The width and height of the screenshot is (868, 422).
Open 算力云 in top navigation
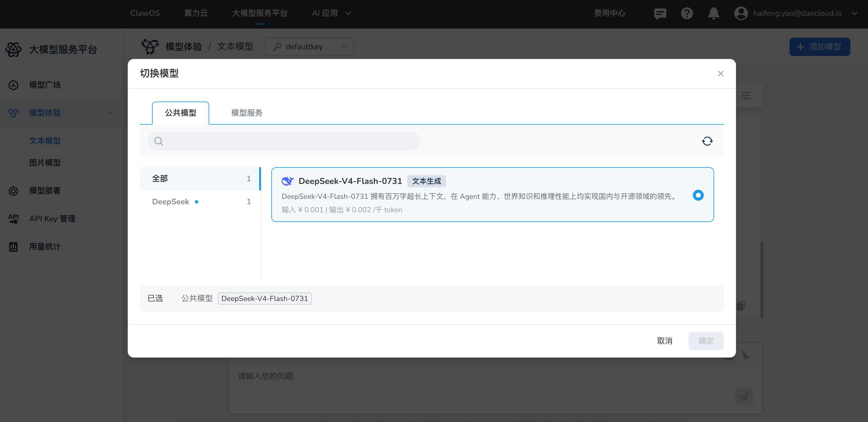pos(196,13)
